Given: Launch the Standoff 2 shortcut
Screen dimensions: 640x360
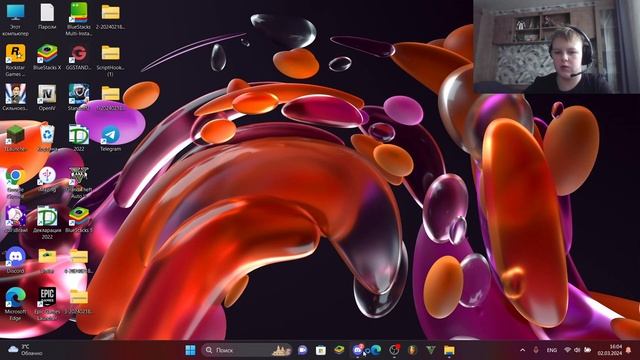Looking at the screenshot, I should [78, 98].
